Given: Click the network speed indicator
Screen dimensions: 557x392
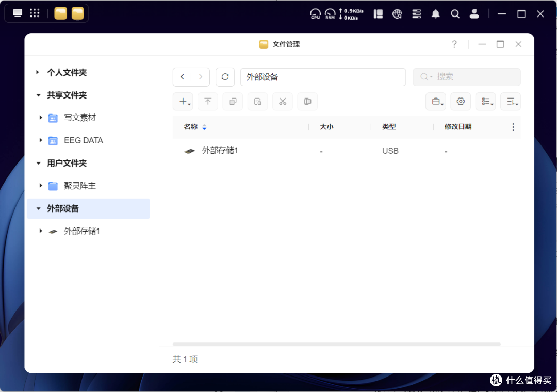Looking at the screenshot, I should pyautogui.click(x=351, y=14).
